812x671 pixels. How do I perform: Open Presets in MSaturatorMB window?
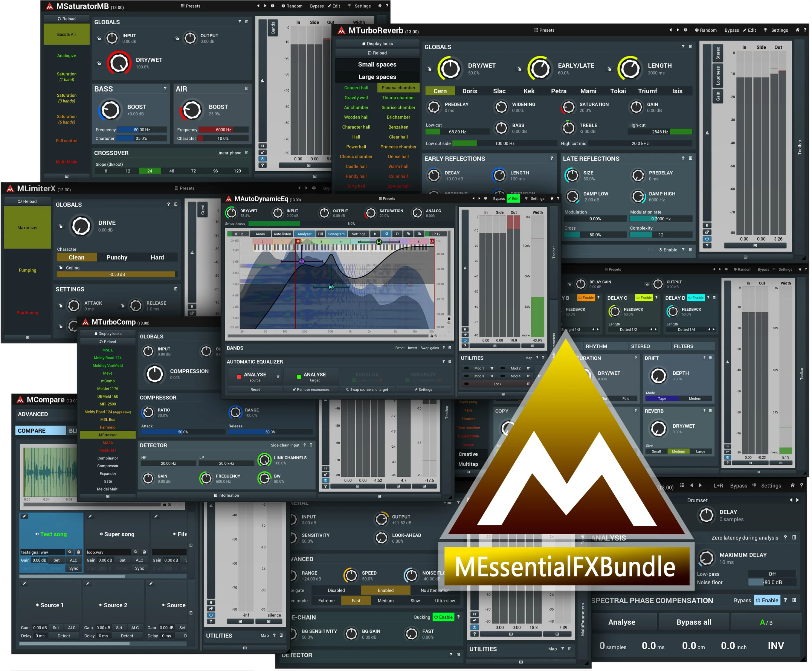click(x=191, y=6)
